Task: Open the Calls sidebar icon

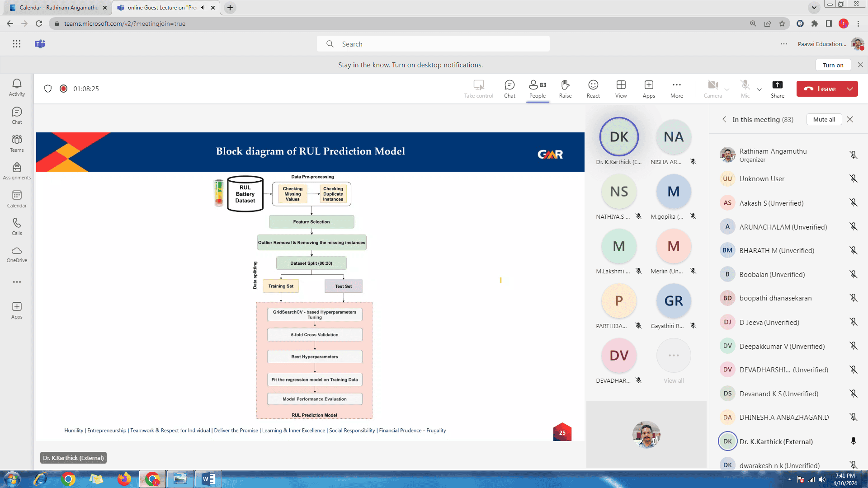Action: point(17,226)
